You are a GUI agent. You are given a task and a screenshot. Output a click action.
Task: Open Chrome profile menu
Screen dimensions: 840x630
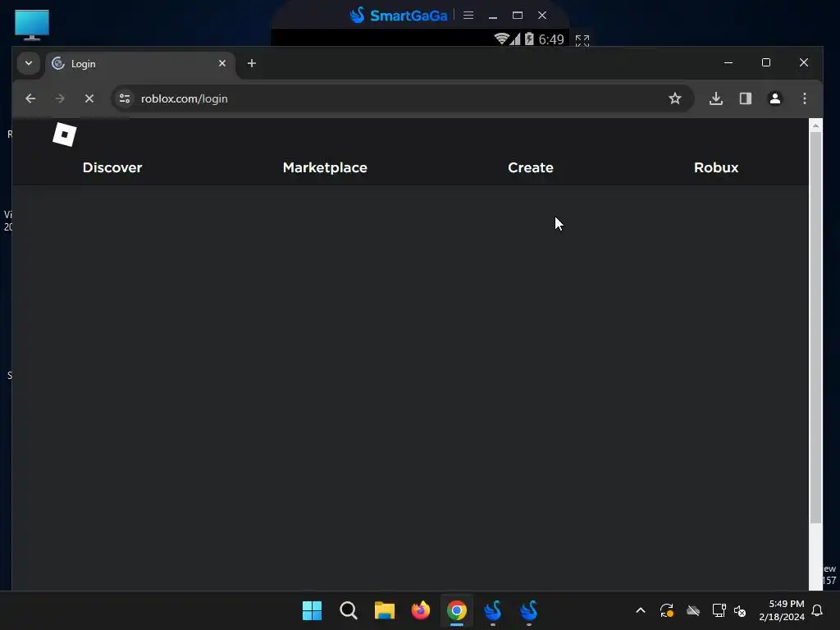[x=775, y=98]
